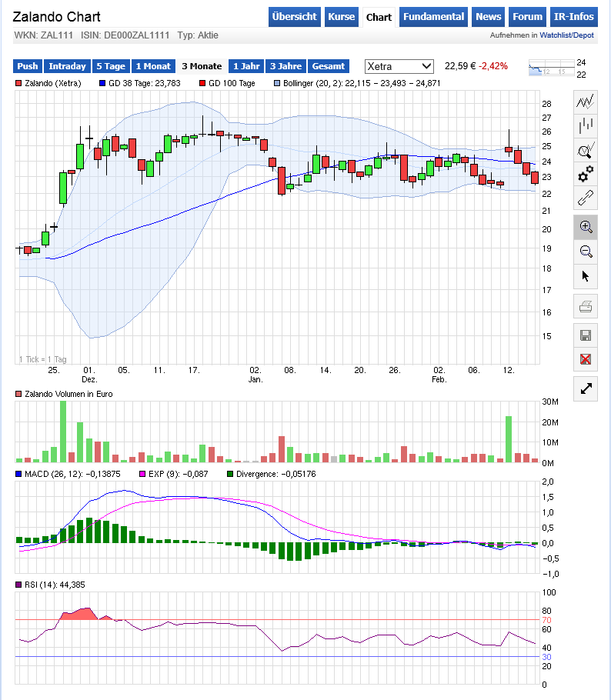
Task: Open the Kurse tab
Action: pyautogui.click(x=341, y=17)
